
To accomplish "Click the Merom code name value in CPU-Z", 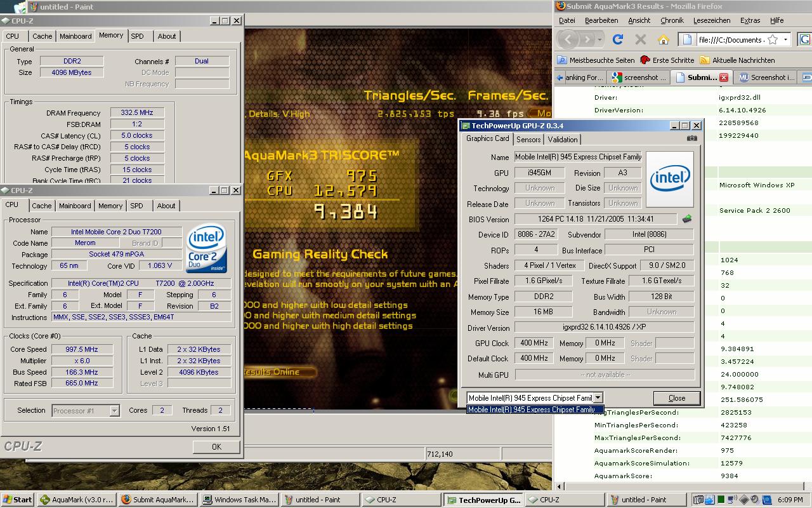I will point(85,243).
